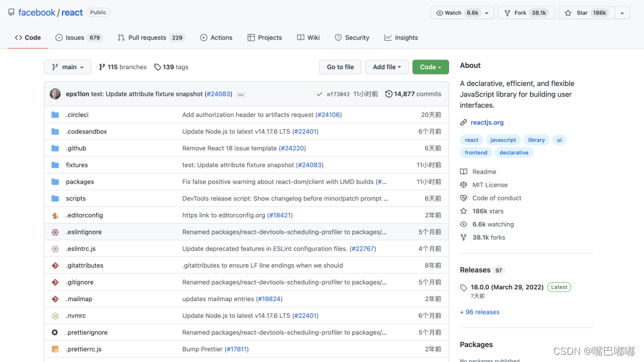Open the Projects tab

pos(265,38)
